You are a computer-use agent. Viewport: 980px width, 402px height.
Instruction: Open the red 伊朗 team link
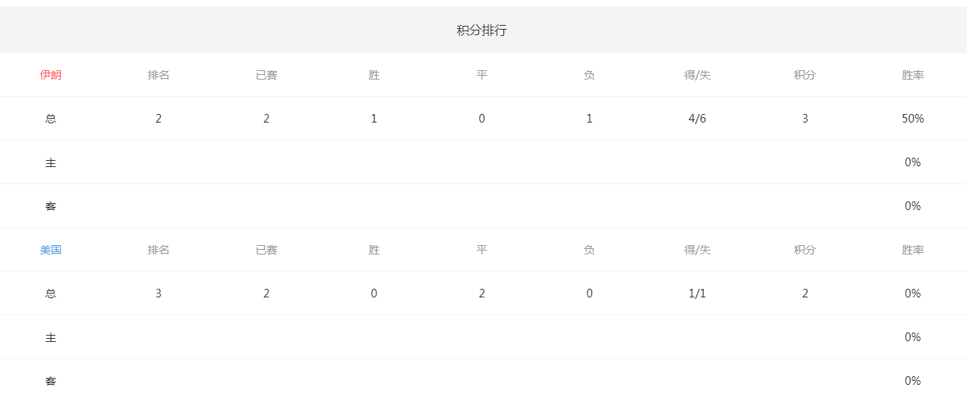pyautogui.click(x=51, y=75)
